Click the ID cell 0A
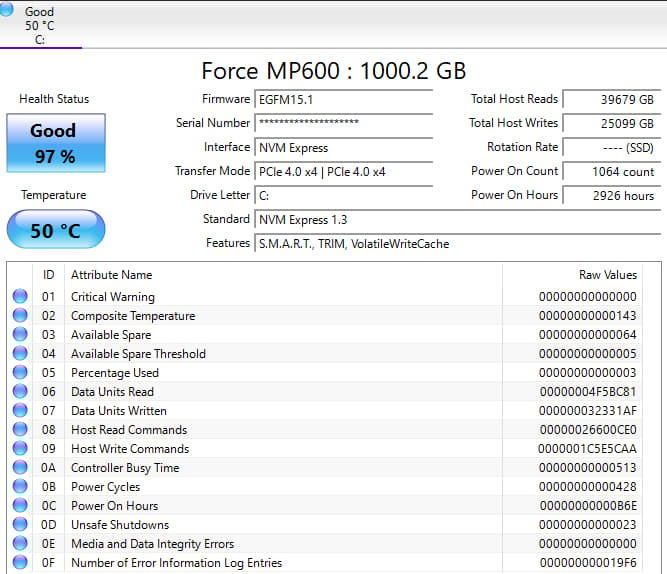Viewport: 667px width, 574px height. click(x=48, y=468)
